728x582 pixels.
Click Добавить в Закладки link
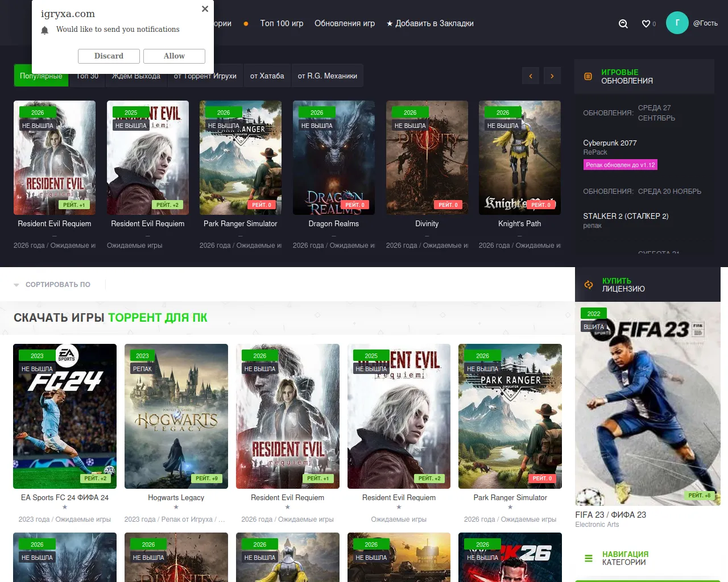click(430, 23)
